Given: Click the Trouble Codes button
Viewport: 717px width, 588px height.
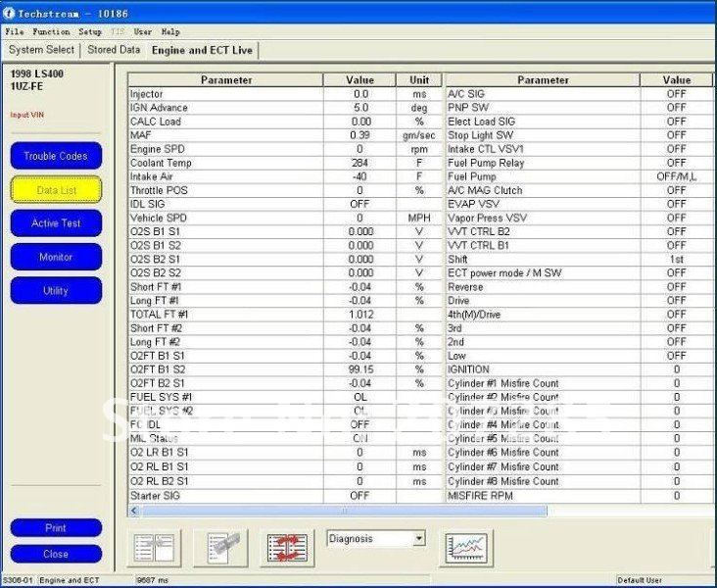Looking at the screenshot, I should coord(56,156).
